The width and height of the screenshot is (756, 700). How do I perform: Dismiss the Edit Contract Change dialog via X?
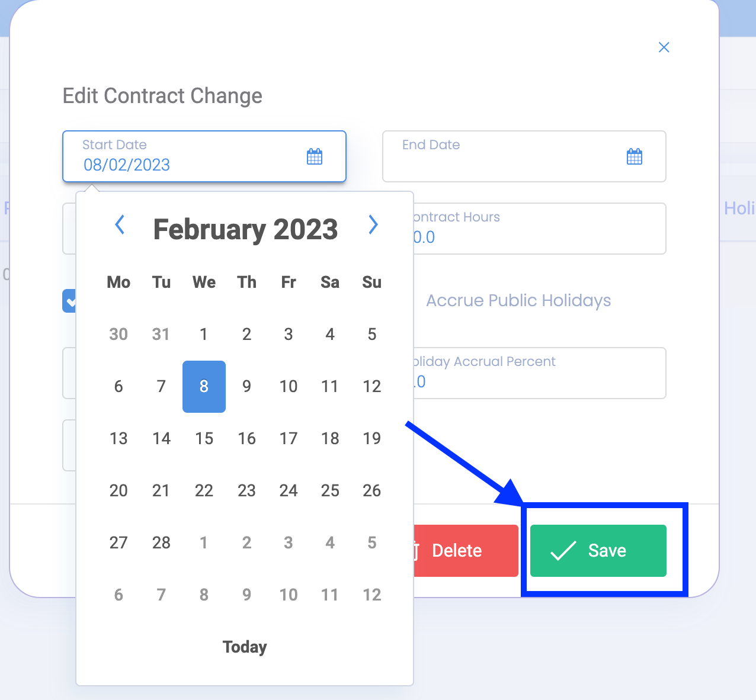click(x=664, y=47)
